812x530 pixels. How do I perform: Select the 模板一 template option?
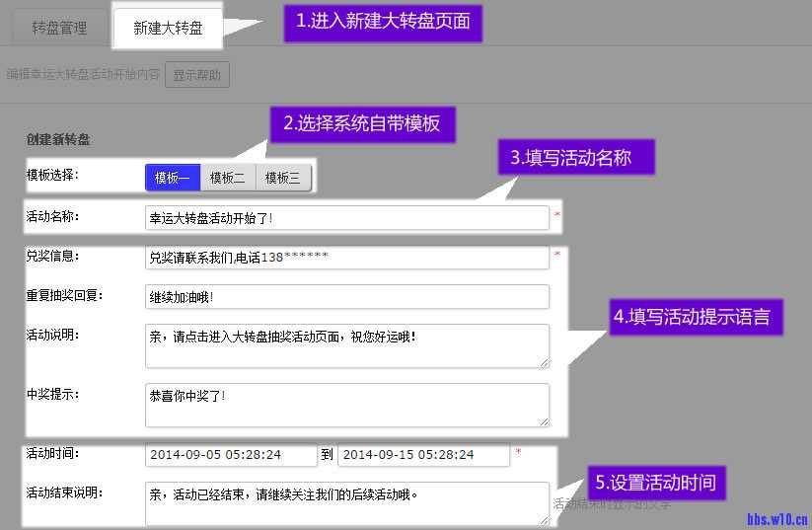pyautogui.click(x=173, y=178)
